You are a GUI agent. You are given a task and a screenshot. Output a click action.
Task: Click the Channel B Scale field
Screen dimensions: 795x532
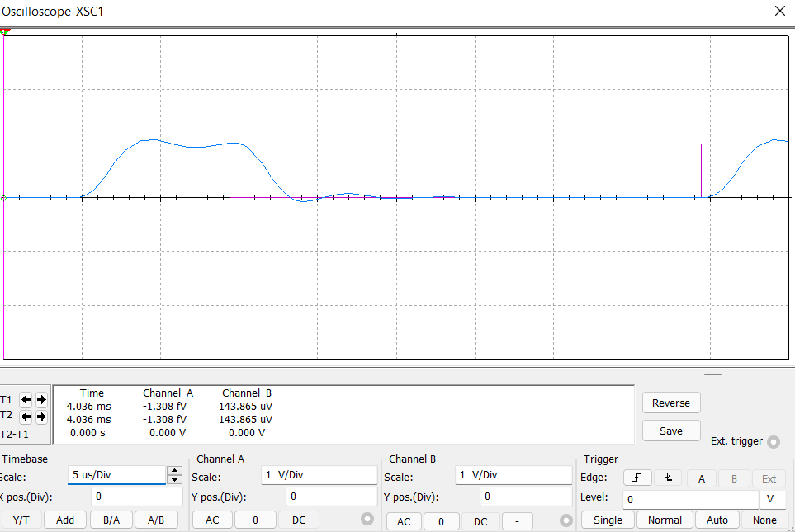tap(513, 475)
